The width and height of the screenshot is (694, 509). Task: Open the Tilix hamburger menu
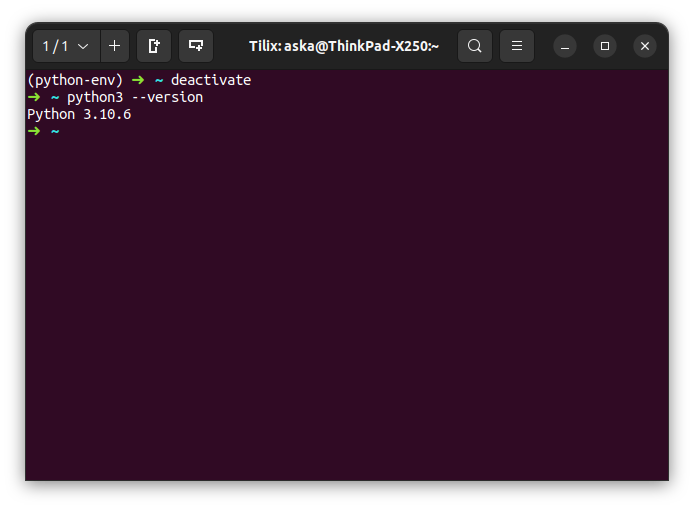point(517,46)
